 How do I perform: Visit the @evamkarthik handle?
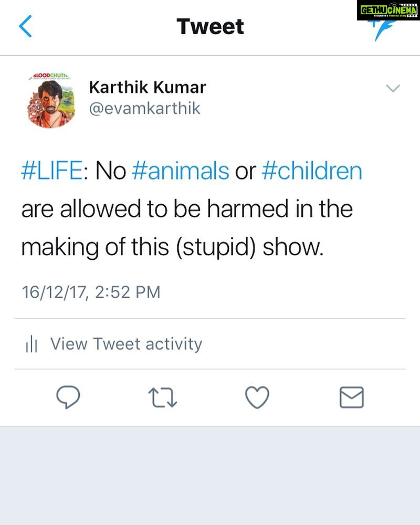144,109
